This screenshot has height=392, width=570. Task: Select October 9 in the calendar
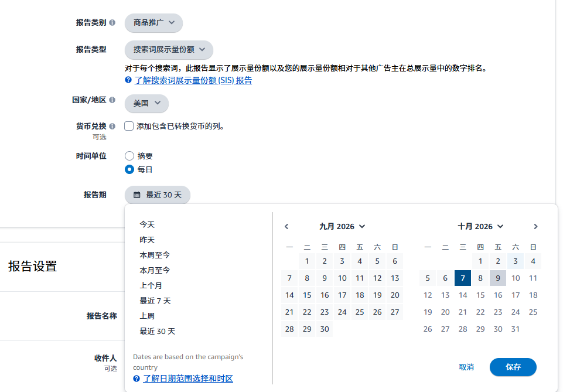[x=498, y=278]
